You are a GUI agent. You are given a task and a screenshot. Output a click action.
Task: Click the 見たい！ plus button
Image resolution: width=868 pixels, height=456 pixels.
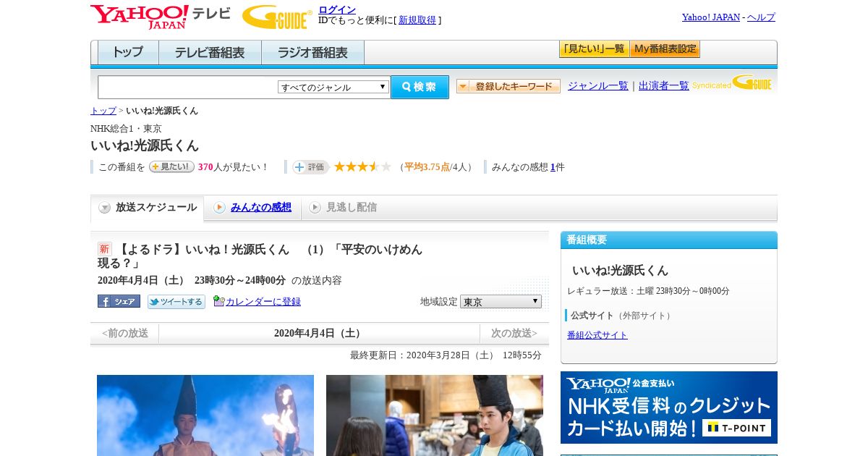click(x=171, y=166)
